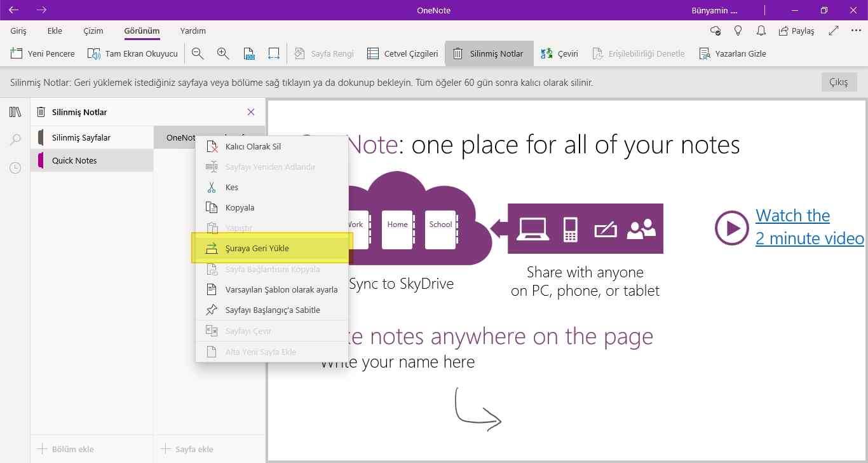Click the School notebook illustration
The width and height of the screenshot is (868, 463).
coord(441,230)
